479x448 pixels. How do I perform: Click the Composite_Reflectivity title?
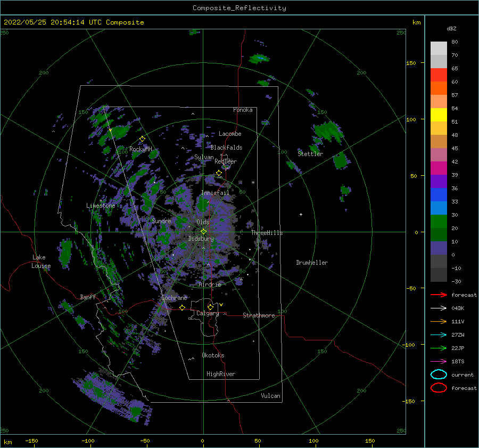pyautogui.click(x=240, y=8)
